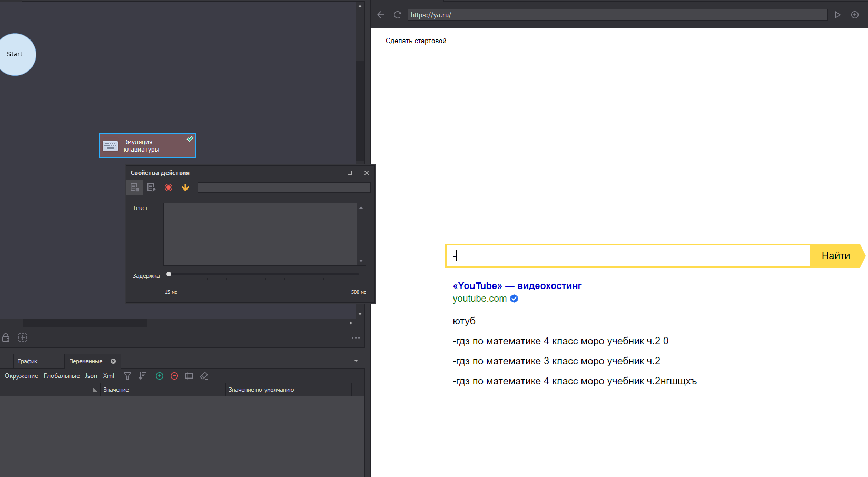
Task: Click the 500 мс slider maximum label
Action: tap(359, 292)
